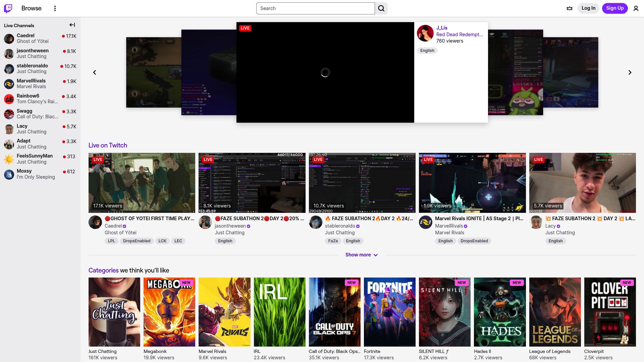Click the search magnifier button

[x=381, y=8]
